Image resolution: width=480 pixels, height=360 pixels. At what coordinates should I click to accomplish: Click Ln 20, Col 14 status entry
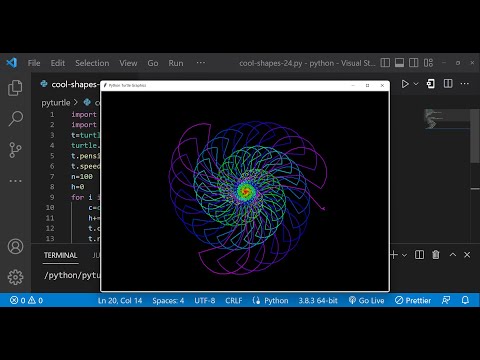[x=120, y=301]
